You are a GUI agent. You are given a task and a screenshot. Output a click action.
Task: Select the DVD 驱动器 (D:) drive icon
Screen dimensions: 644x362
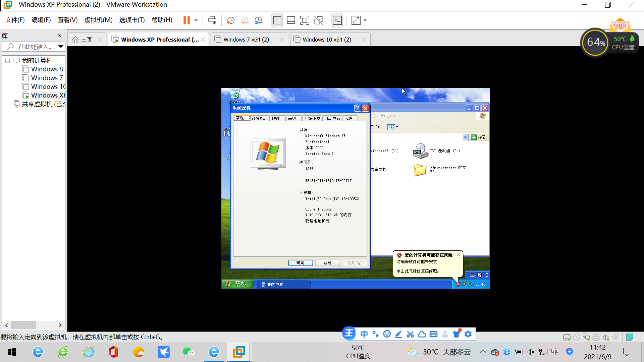pos(421,151)
